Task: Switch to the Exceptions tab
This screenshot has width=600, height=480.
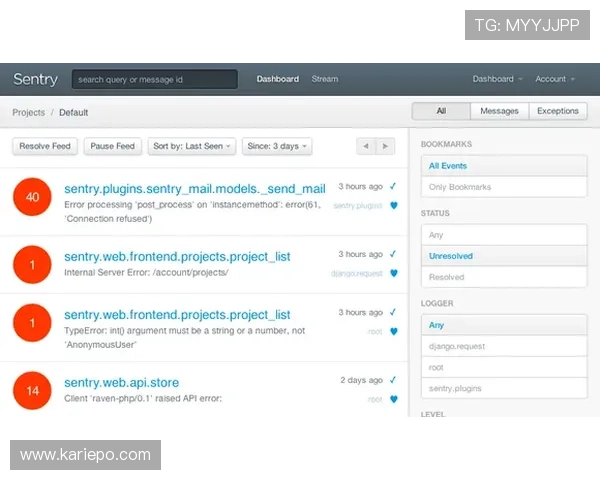Action: (x=557, y=111)
